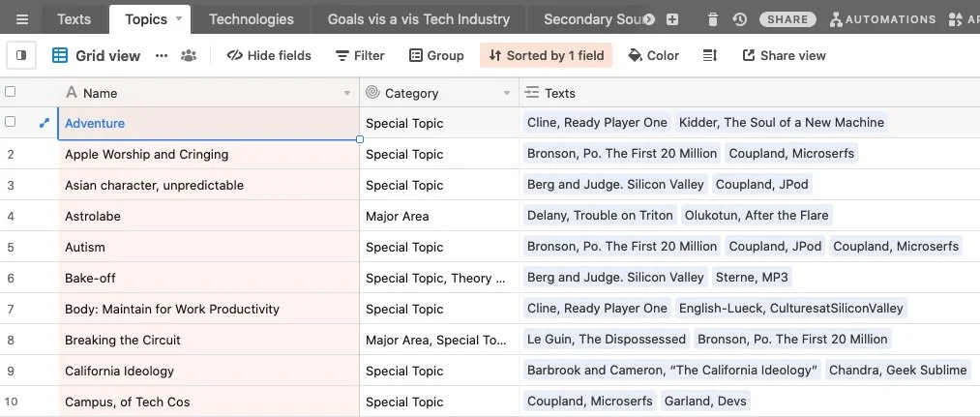Open the Color button

[653, 56]
